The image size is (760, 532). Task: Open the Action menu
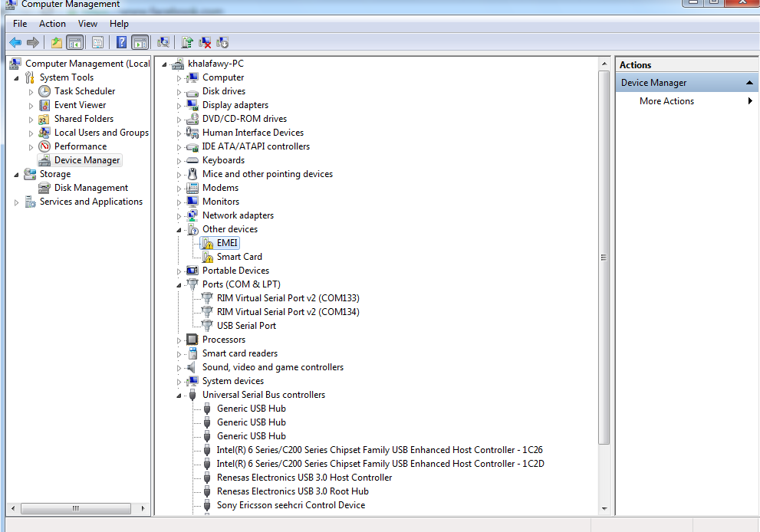[52, 24]
